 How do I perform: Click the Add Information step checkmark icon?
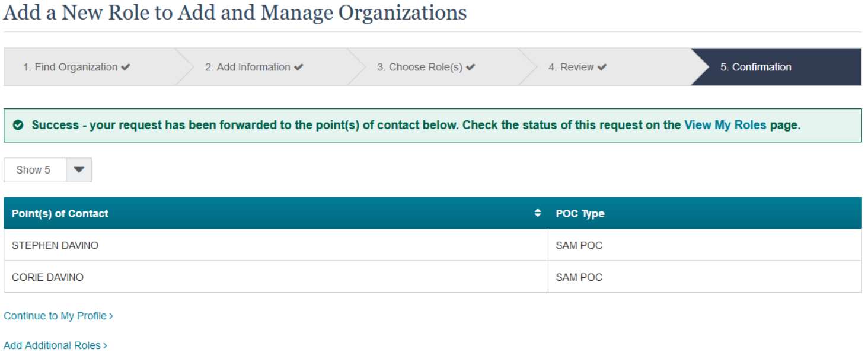click(x=298, y=68)
